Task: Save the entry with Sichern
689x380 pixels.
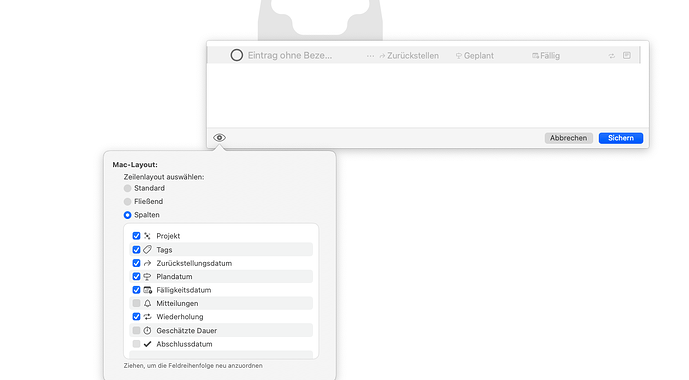Action: click(620, 138)
